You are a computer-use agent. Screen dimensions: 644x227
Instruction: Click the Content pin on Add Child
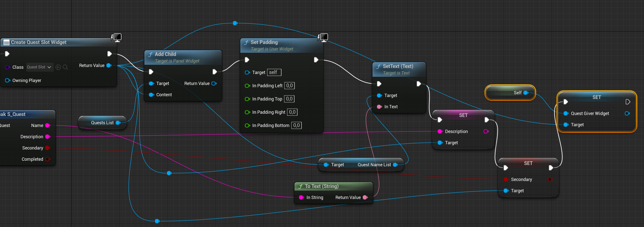pyautogui.click(x=151, y=94)
